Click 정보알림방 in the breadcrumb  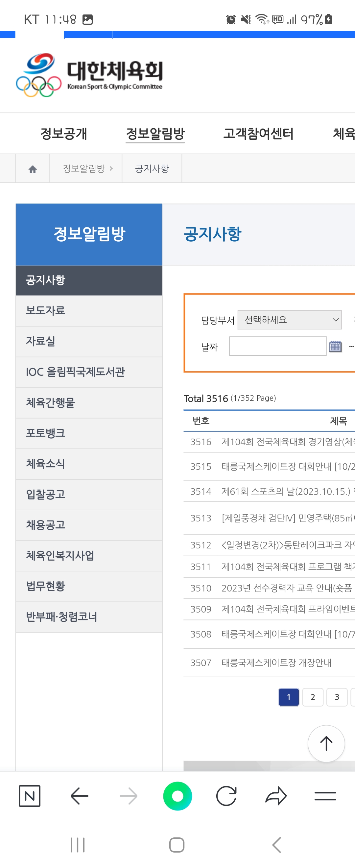84,168
